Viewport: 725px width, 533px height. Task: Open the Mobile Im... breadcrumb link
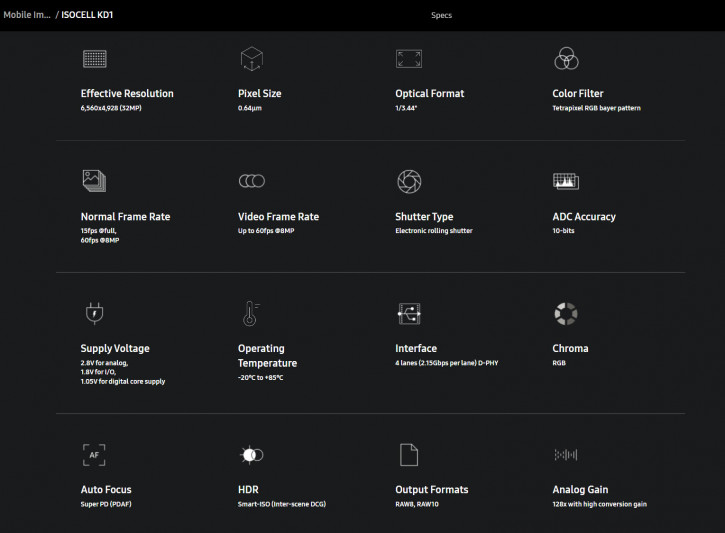pos(27,15)
